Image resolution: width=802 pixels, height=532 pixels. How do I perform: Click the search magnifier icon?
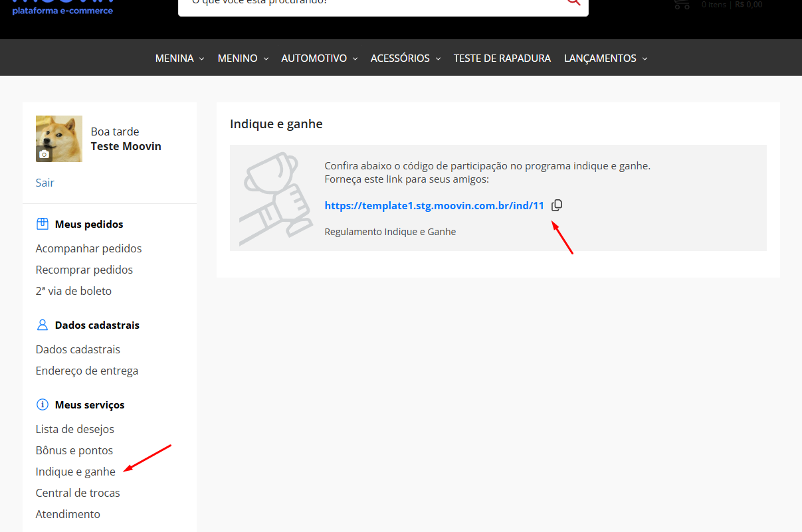[573, 2]
